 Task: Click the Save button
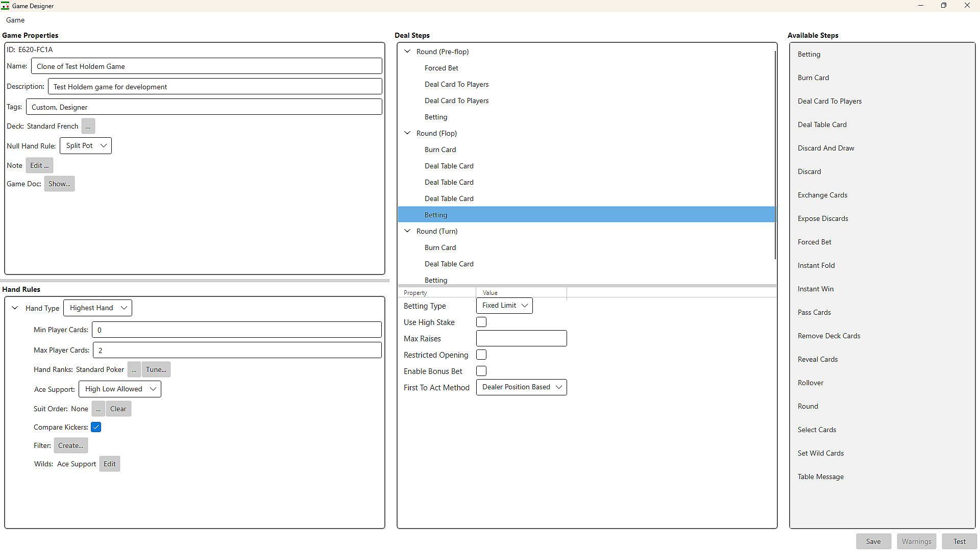pyautogui.click(x=873, y=541)
